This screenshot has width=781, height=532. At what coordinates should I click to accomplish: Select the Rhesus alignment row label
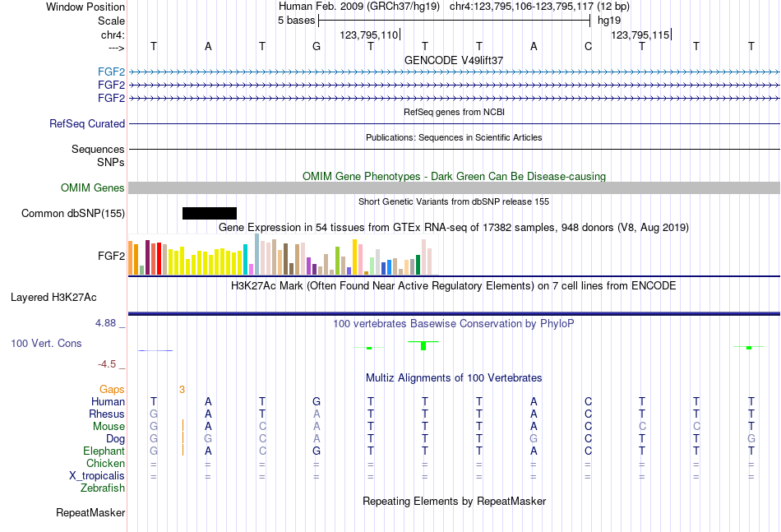tap(107, 414)
